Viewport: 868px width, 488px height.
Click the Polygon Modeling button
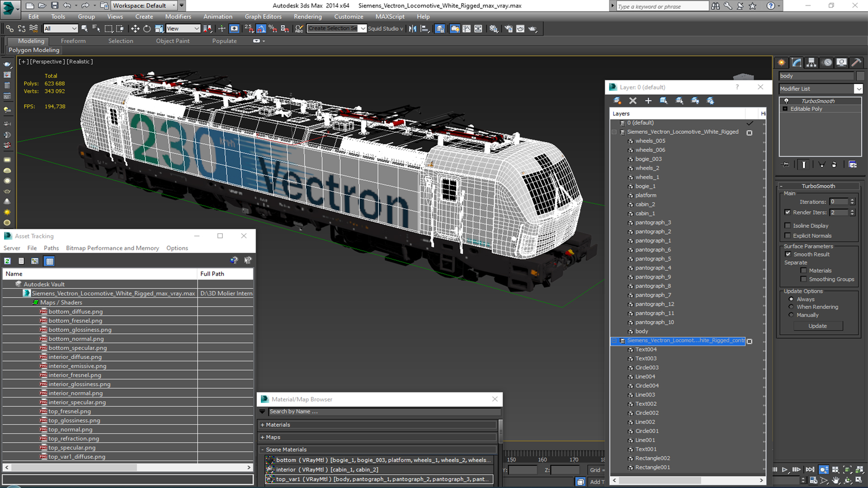pos(34,50)
